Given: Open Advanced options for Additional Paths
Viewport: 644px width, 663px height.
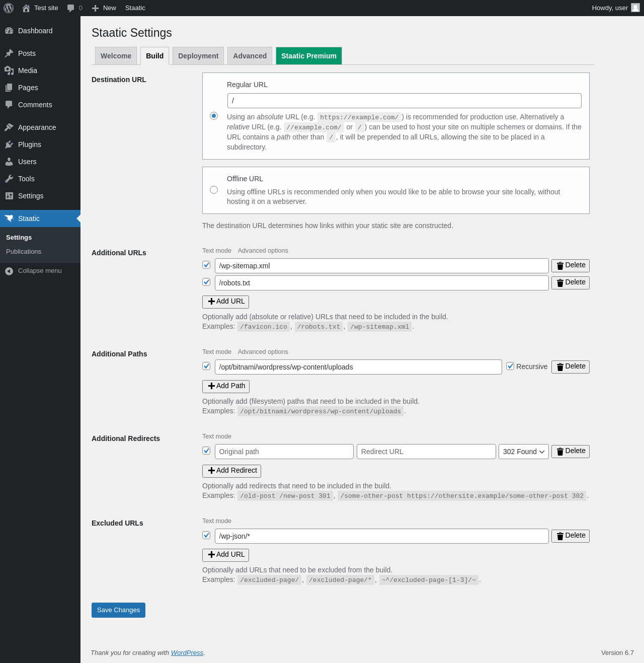Looking at the screenshot, I should point(263,352).
